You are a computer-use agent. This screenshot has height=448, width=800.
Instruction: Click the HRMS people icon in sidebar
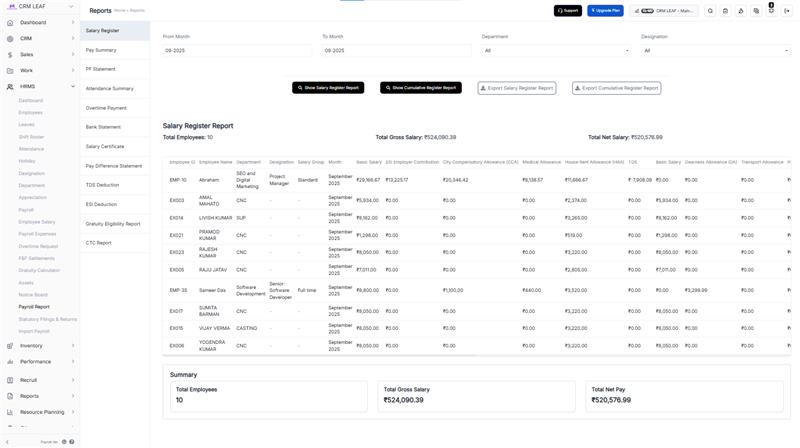click(10, 87)
